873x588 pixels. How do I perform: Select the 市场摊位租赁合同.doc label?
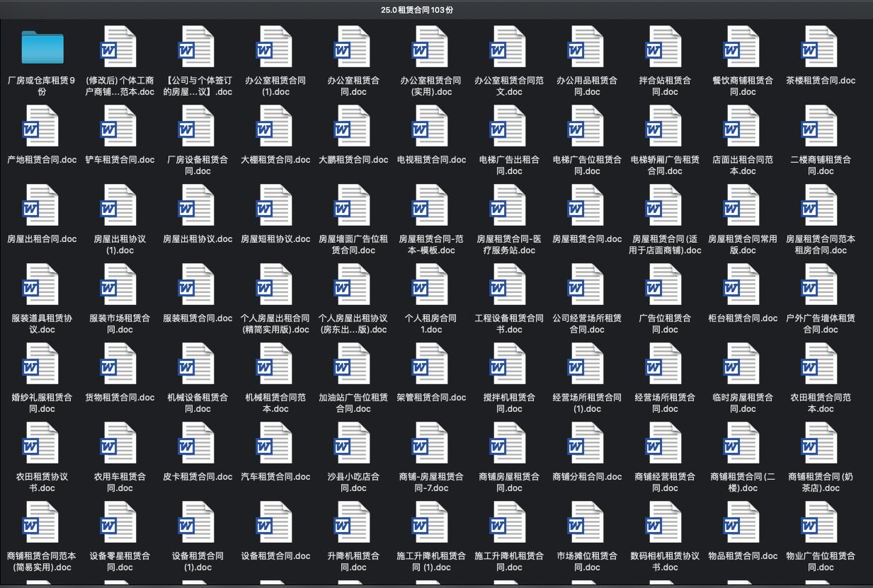[x=587, y=562]
